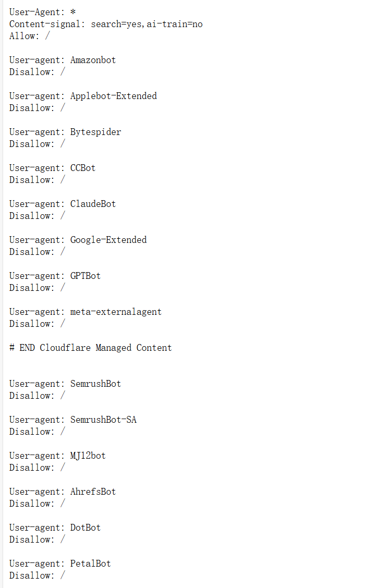Click the SemrushBot-SA user-agent name
Viewport: 377px width, 588px height.
click(x=103, y=420)
